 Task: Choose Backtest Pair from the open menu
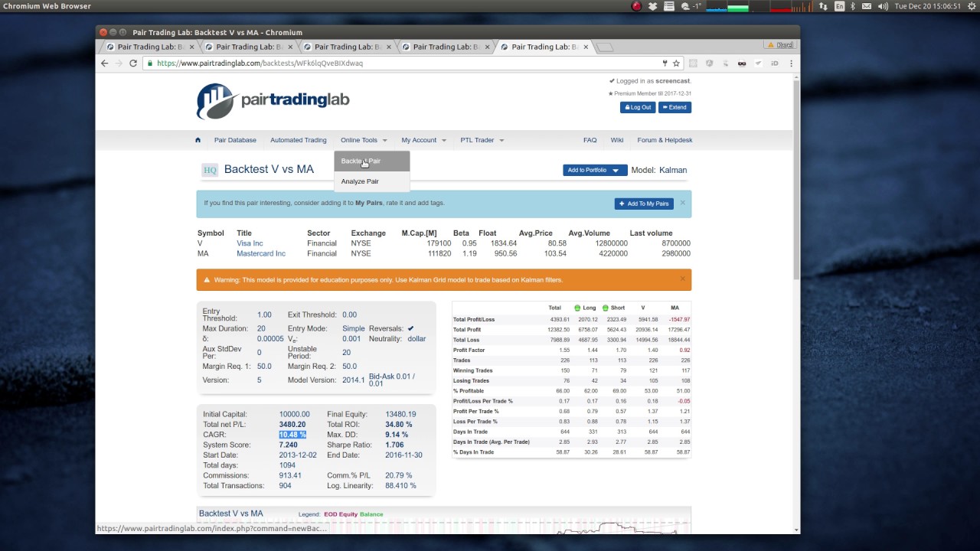(x=372, y=161)
